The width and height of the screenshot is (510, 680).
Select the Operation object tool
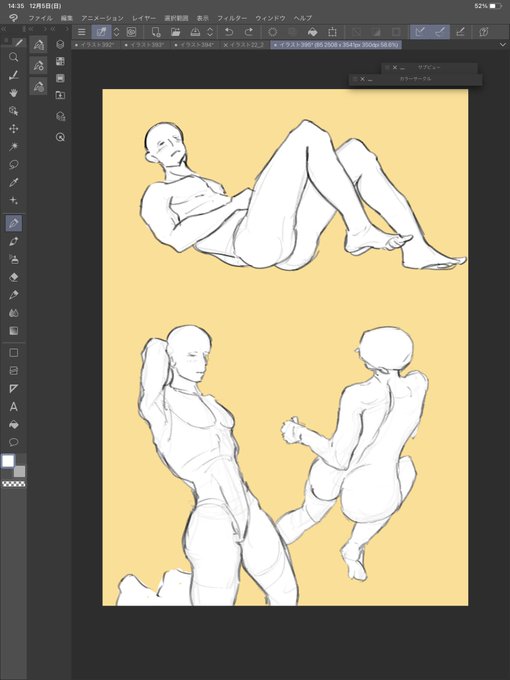pyautogui.click(x=13, y=111)
